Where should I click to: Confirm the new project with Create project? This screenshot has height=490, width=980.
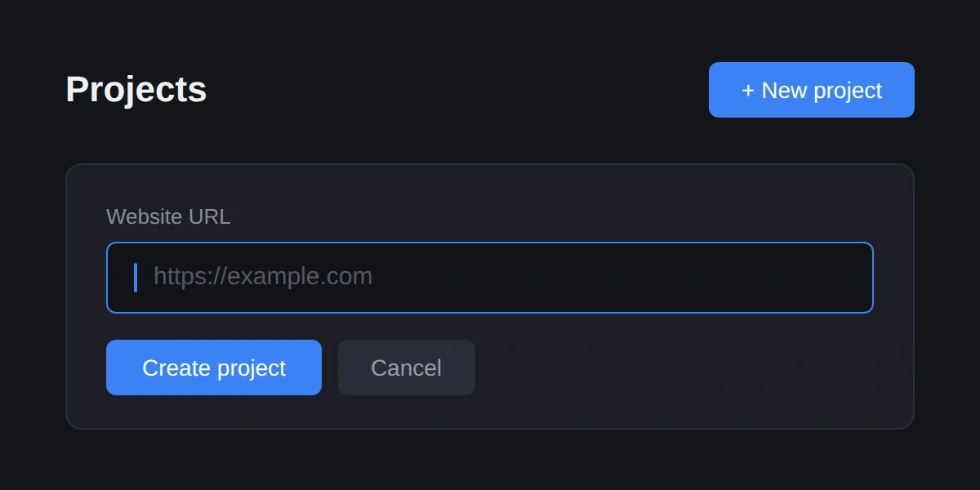pos(213,367)
